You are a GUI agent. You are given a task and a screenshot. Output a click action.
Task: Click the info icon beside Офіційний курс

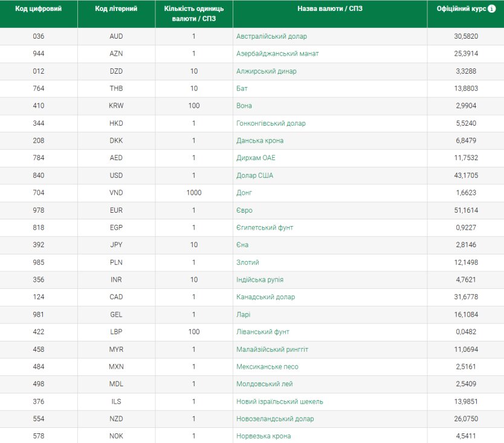[491, 9]
